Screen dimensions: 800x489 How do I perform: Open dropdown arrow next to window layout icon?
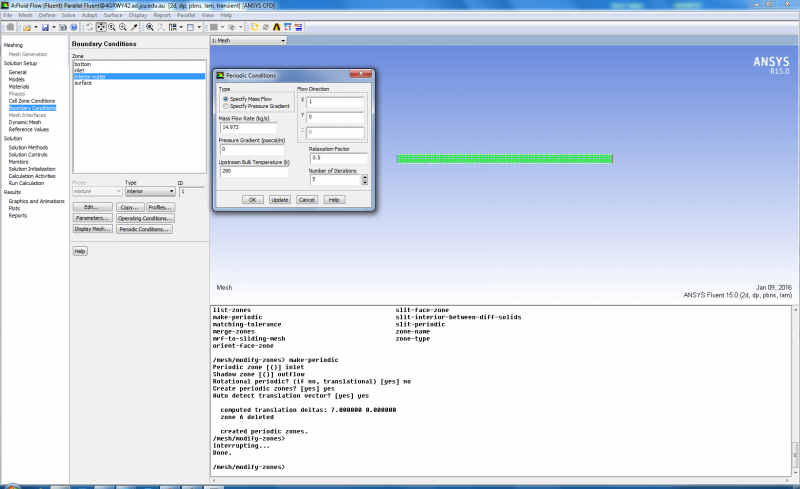199,28
